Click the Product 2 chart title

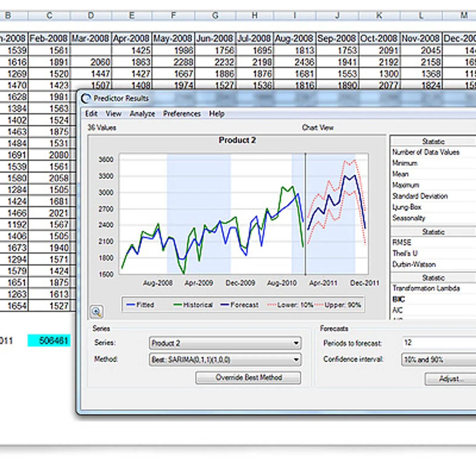pyautogui.click(x=237, y=140)
